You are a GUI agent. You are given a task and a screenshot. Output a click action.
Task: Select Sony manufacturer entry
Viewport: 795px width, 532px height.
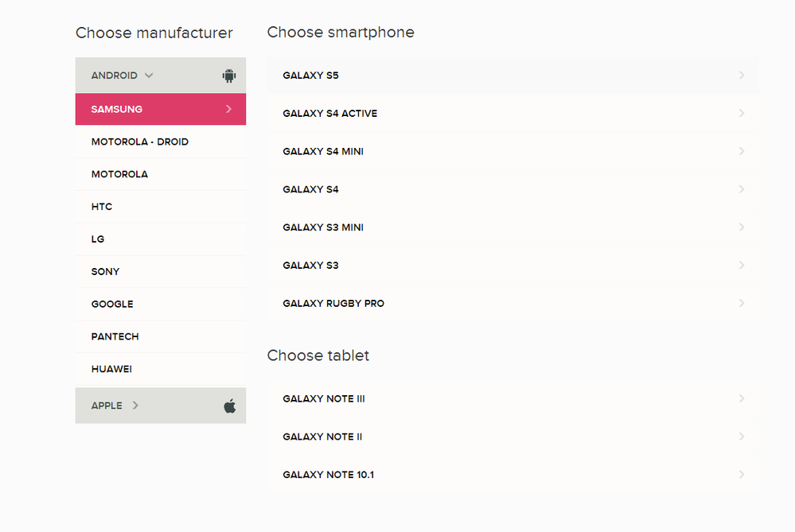coord(161,272)
